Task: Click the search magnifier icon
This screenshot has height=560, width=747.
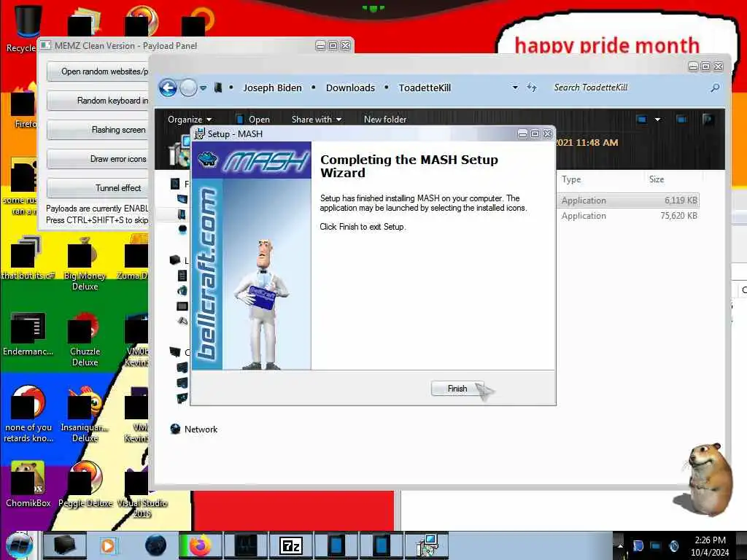Action: point(715,87)
